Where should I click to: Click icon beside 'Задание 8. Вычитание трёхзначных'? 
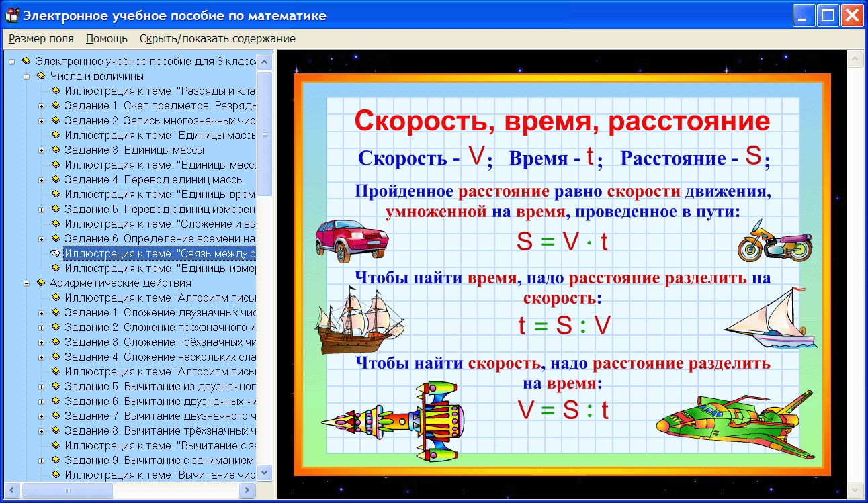pos(56,431)
